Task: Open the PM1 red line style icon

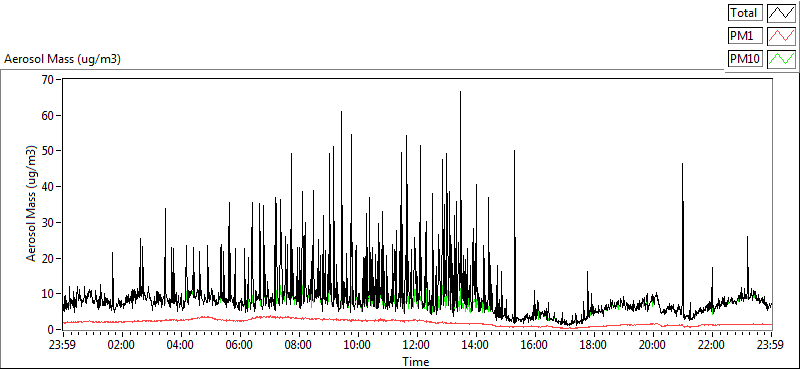Action: (x=781, y=36)
